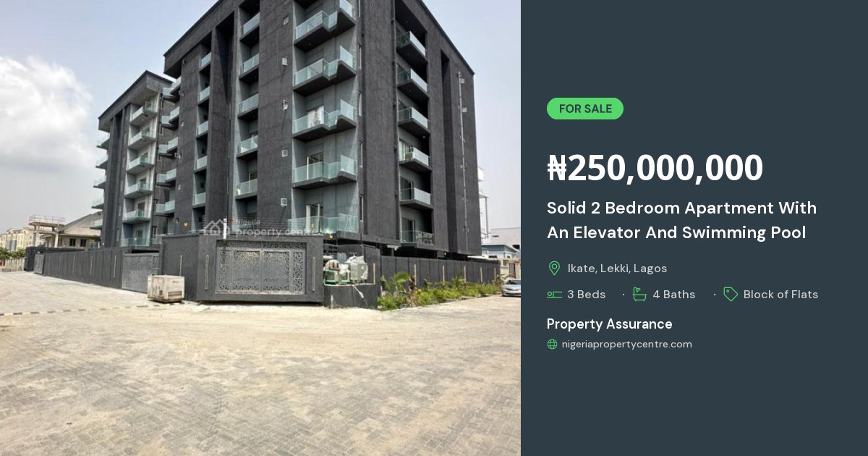Select the Ikate, Lekki, Lagos location text
Screen dimensions: 868x456
tap(617, 269)
